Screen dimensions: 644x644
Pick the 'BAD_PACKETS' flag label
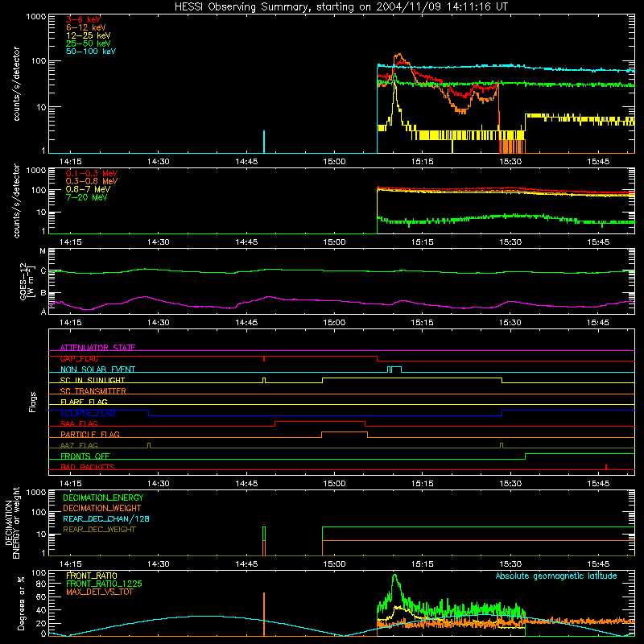[x=88, y=467]
